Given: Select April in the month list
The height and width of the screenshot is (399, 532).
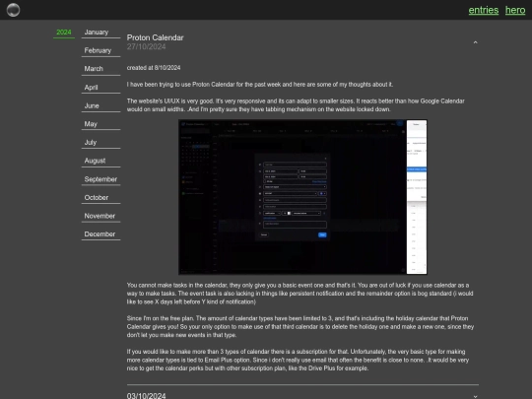Looking at the screenshot, I should pos(100,88).
